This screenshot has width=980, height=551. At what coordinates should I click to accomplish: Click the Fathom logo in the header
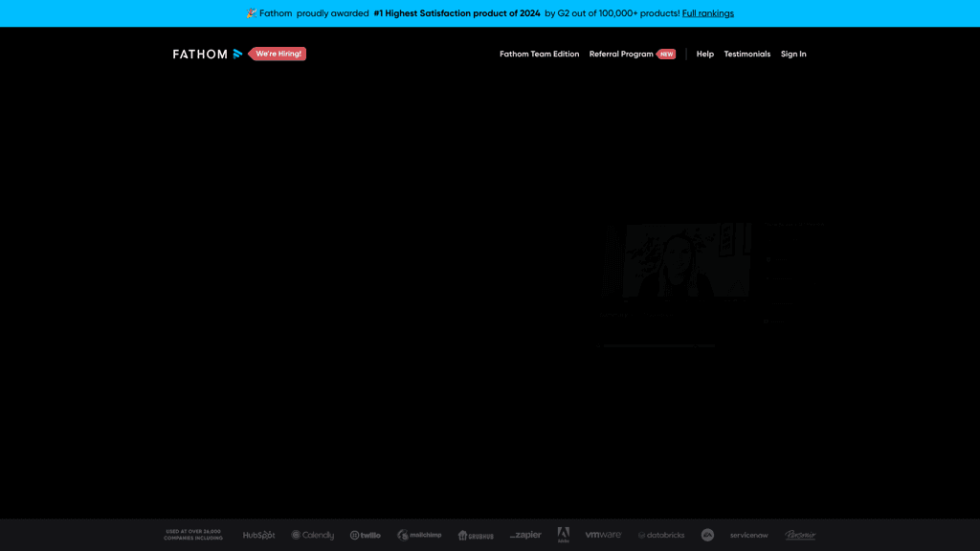pyautogui.click(x=207, y=55)
